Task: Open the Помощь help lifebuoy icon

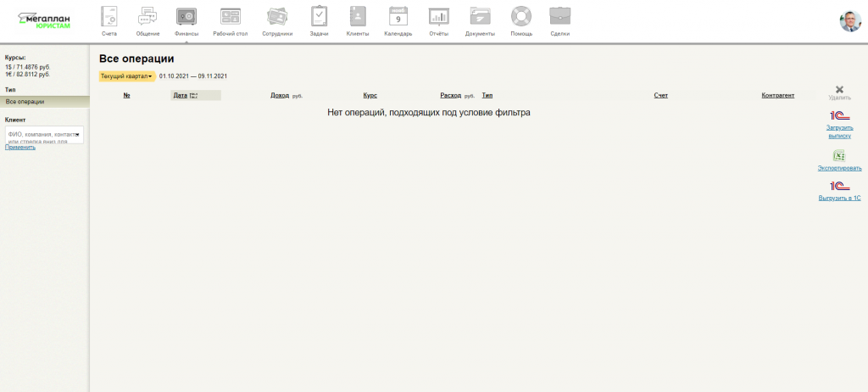Action: [520, 17]
